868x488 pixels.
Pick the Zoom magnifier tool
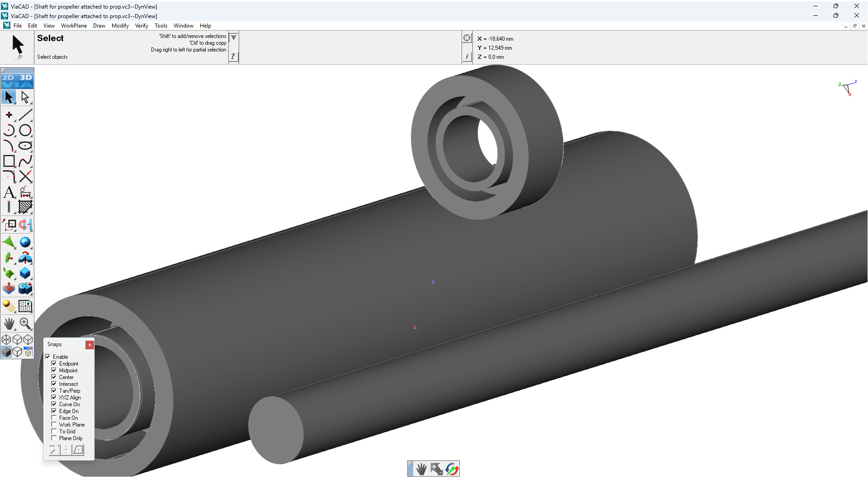[x=25, y=324]
